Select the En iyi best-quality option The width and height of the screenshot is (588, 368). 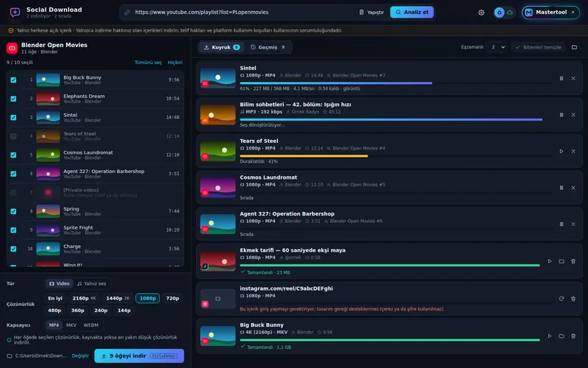55,298
